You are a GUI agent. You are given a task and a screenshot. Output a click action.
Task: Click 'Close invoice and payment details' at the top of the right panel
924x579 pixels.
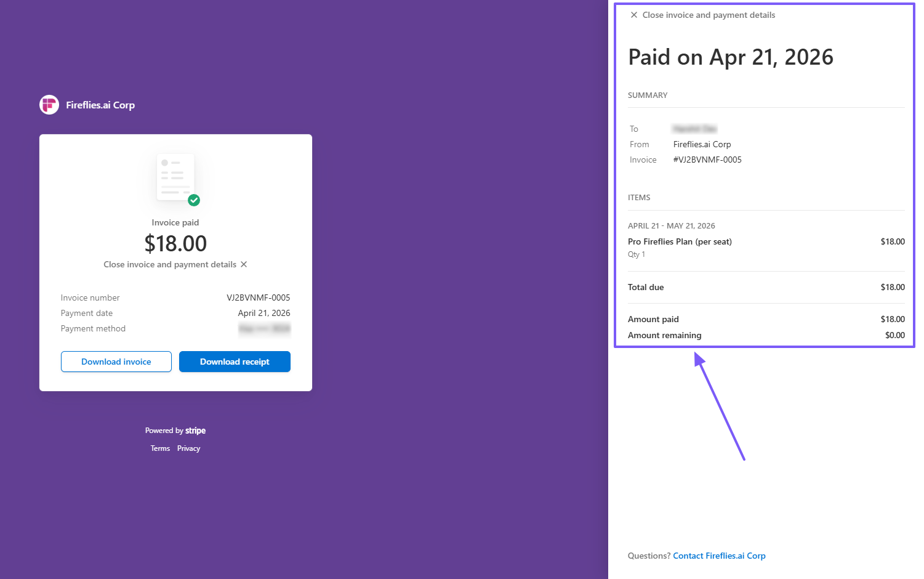[x=709, y=15]
